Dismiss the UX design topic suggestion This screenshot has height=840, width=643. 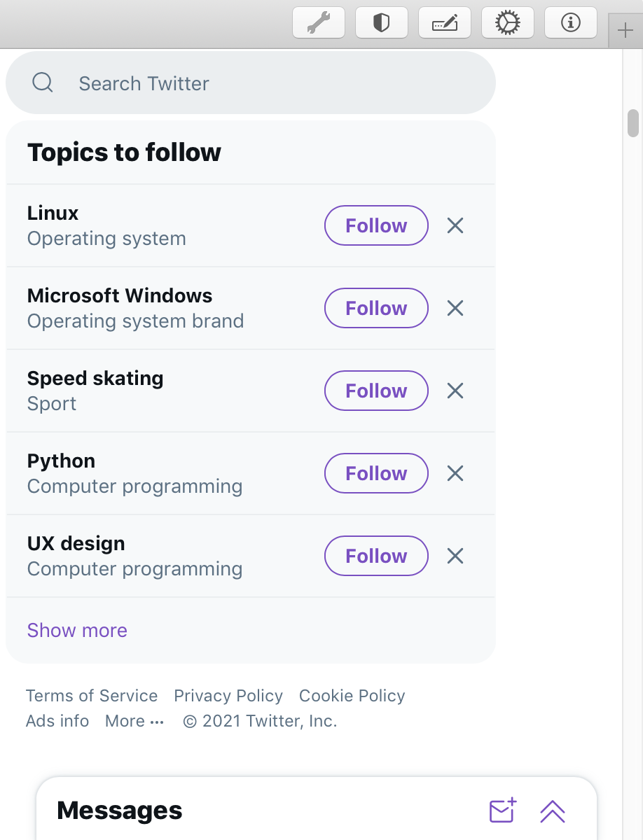(x=455, y=556)
